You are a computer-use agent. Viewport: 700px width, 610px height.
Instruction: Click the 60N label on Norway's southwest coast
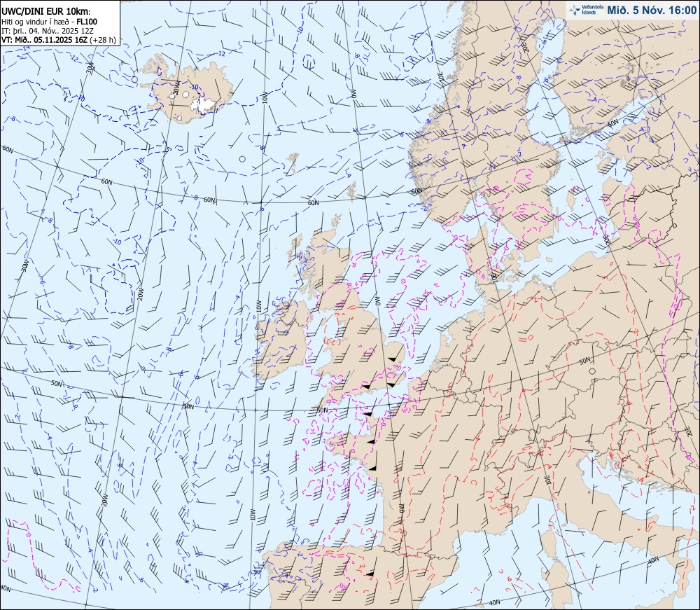pyautogui.click(x=416, y=190)
